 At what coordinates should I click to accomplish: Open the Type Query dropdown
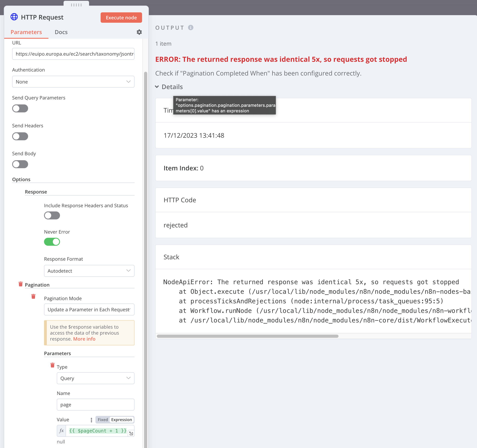[x=95, y=378]
